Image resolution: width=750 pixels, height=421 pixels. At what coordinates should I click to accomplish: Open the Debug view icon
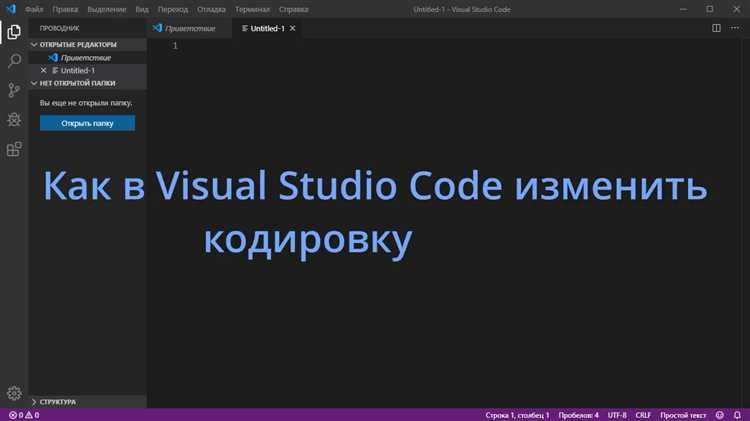click(14, 120)
